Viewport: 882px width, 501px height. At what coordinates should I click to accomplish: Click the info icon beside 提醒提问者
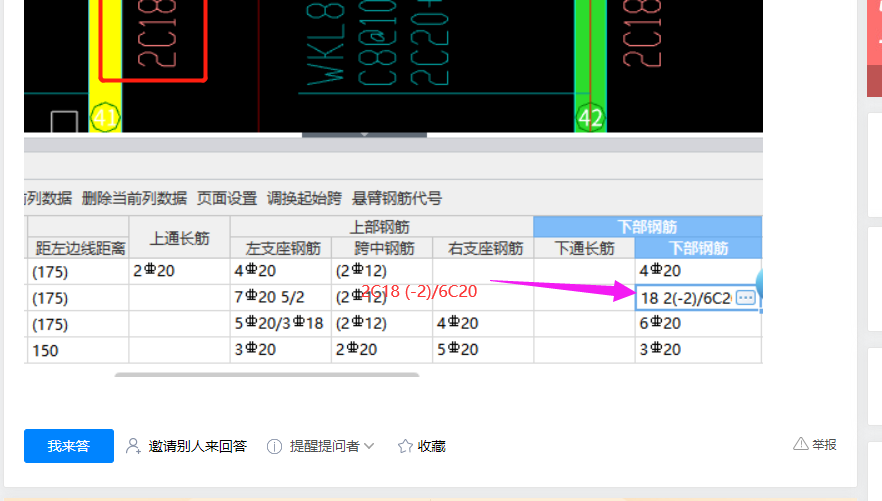click(274, 446)
